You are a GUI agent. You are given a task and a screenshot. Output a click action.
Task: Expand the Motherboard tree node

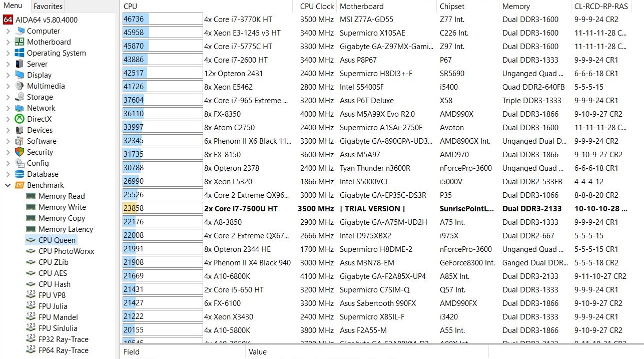8,42
